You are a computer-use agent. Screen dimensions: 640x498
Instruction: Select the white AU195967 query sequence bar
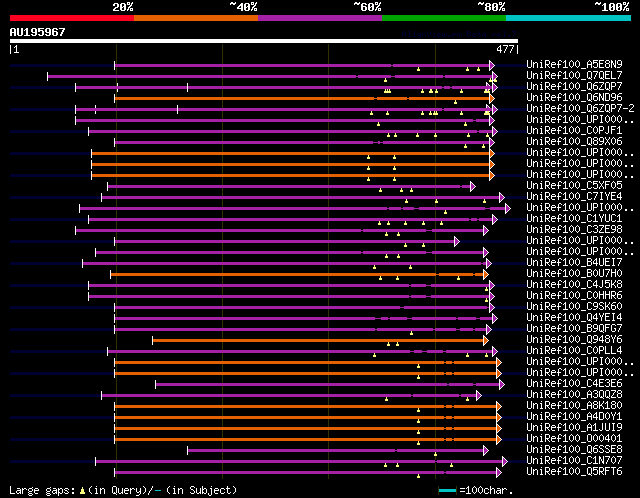264,41
